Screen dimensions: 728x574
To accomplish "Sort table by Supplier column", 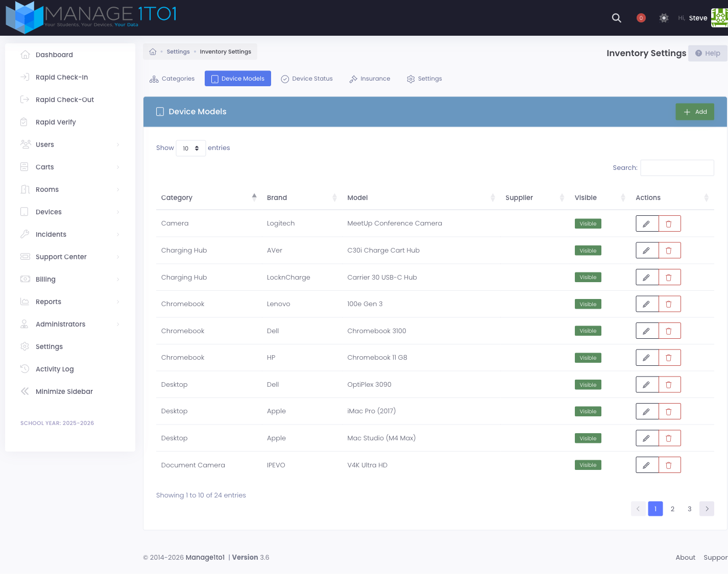I will (535, 197).
